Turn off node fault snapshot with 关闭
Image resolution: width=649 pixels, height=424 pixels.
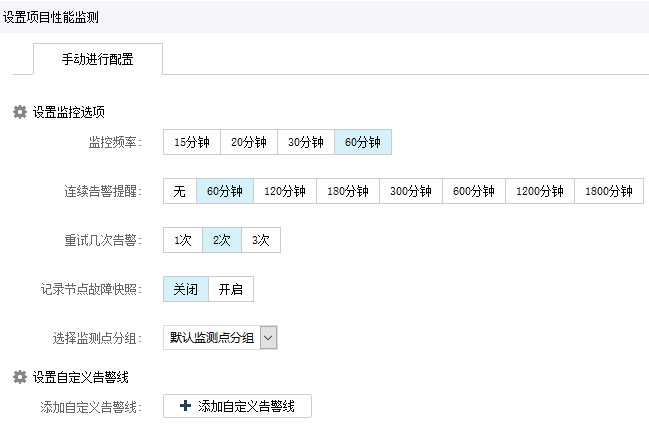[186, 290]
